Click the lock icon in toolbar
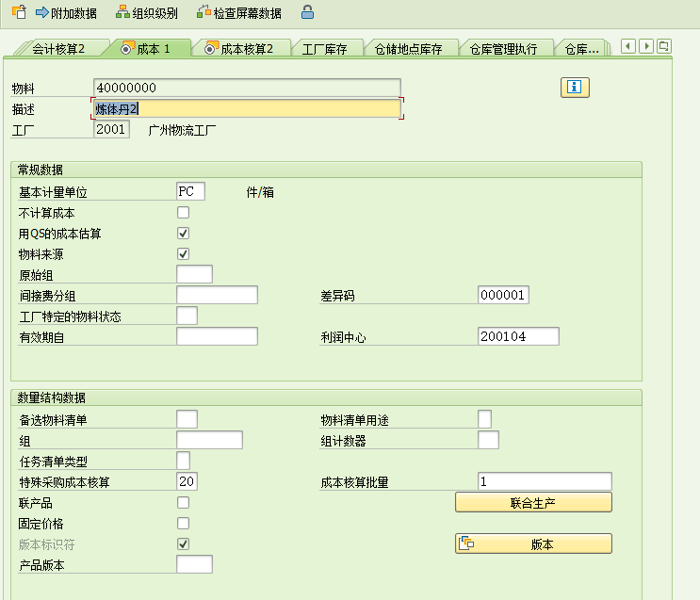 307,13
